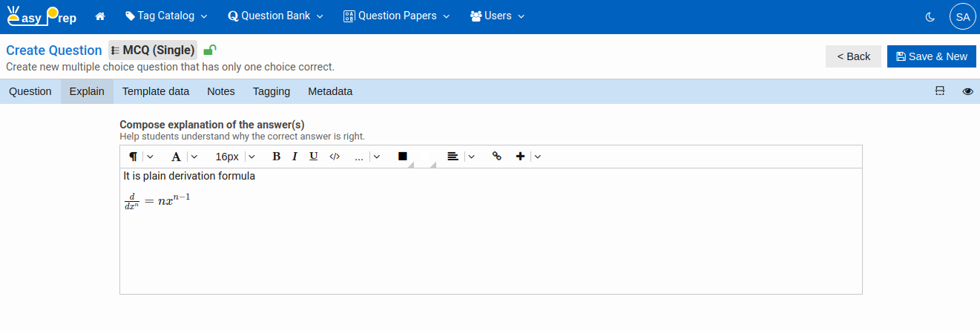The height and width of the screenshot is (331, 980).
Task: Switch editor to code view
Action: coord(335,157)
